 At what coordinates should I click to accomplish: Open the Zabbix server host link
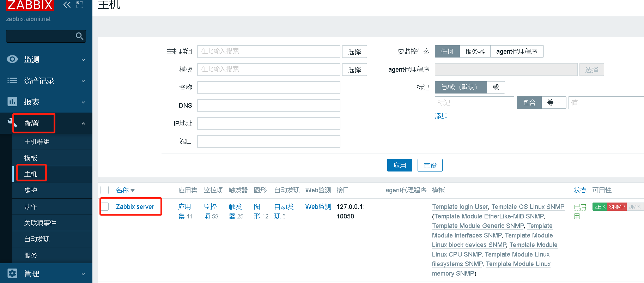click(x=135, y=207)
